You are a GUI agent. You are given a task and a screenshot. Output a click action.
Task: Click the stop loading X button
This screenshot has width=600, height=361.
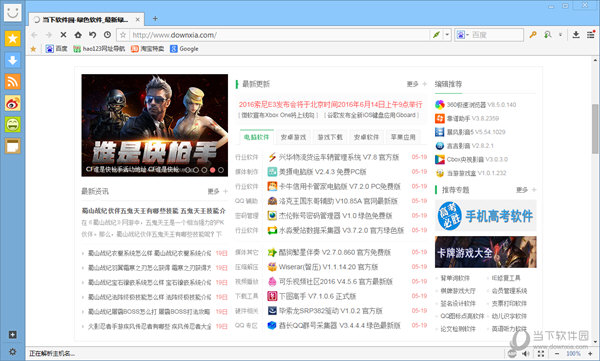coord(64,35)
